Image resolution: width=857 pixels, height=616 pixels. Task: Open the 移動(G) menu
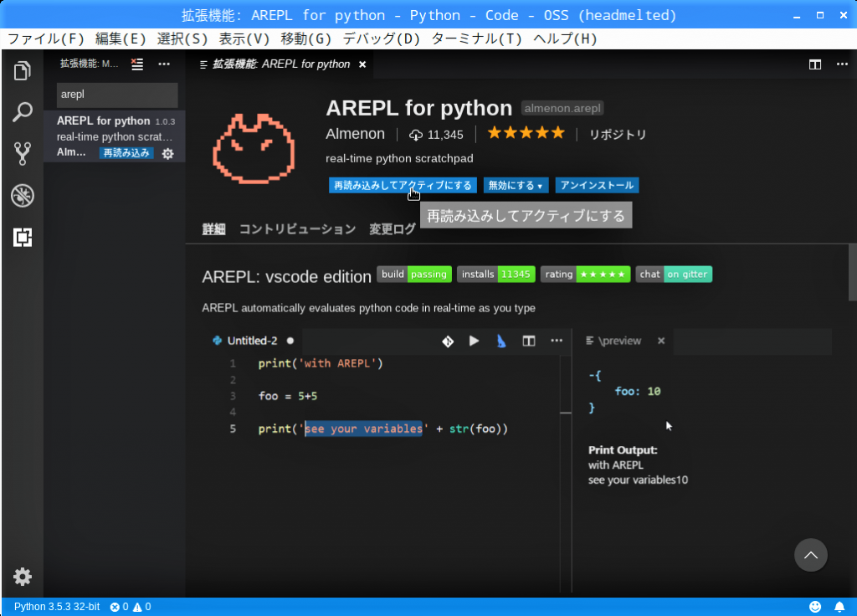306,38
